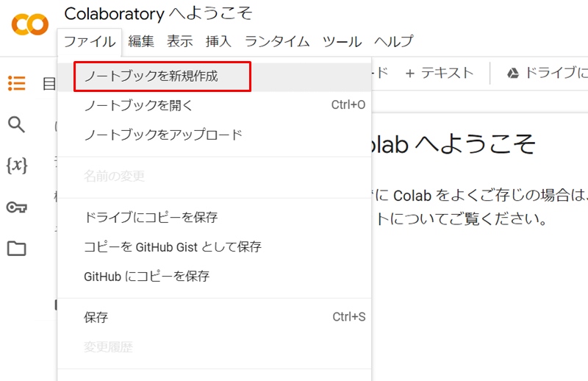The image size is (588, 381).
Task: Open the ランタイム menu
Action: 278,41
